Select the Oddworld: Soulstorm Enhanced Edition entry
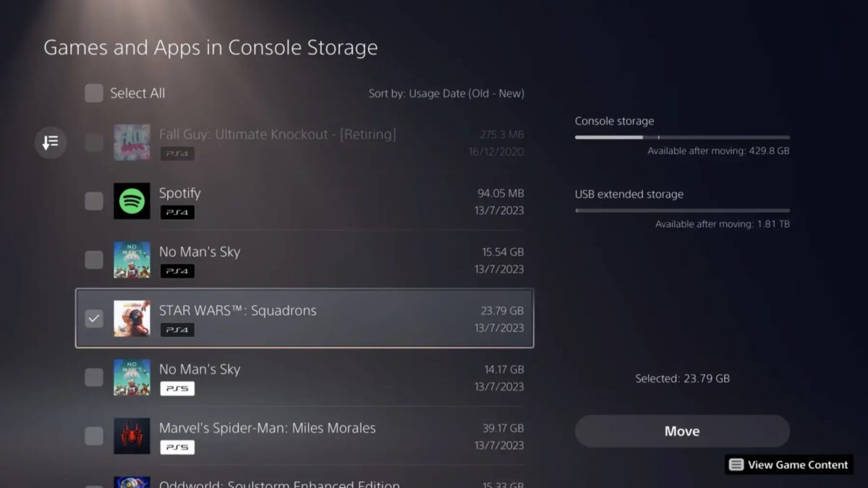The height and width of the screenshot is (488, 868). click(x=279, y=484)
